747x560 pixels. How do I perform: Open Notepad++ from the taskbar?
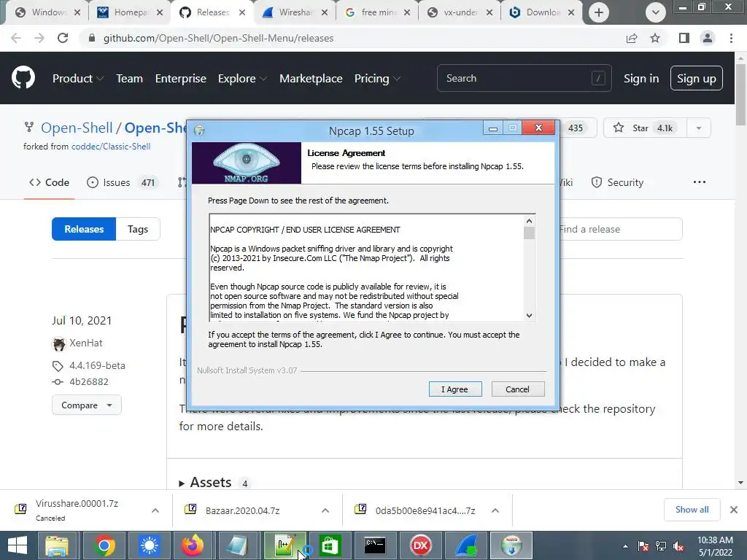tap(285, 545)
